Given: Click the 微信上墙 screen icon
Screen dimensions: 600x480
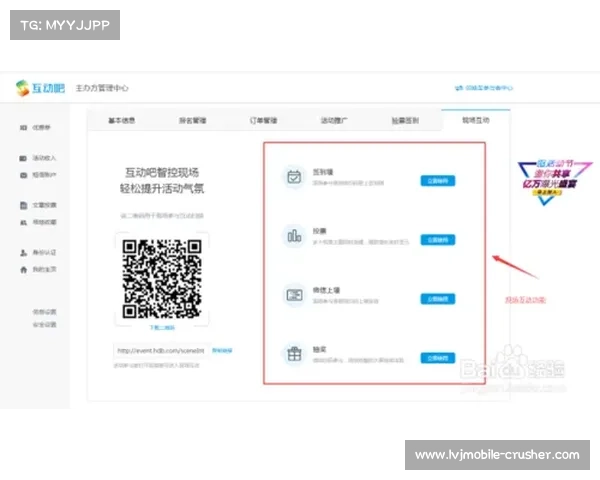Looking at the screenshot, I should 294,295.
